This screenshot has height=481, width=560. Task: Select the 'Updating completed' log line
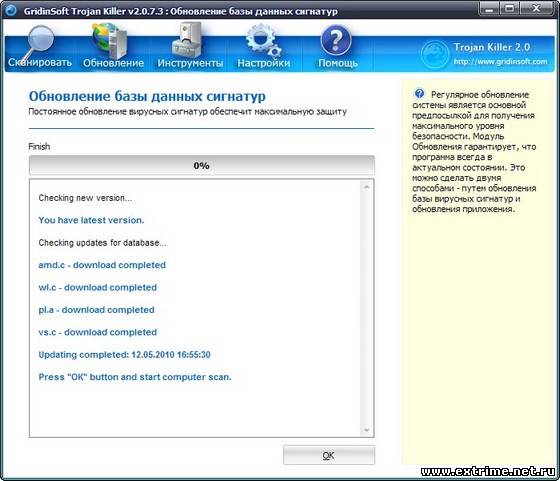[124, 355]
